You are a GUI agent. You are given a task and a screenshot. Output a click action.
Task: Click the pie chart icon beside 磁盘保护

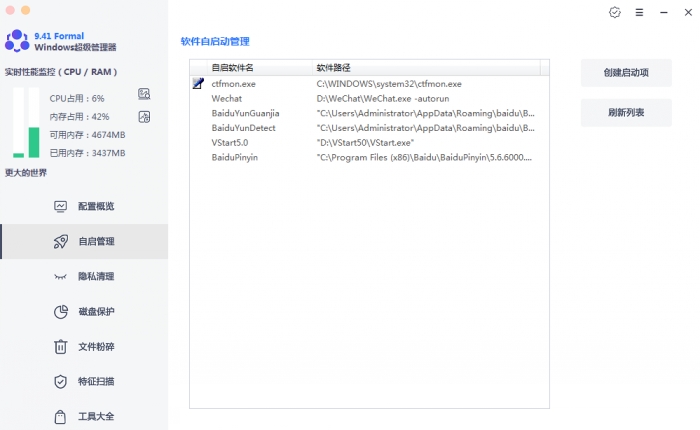(61, 312)
